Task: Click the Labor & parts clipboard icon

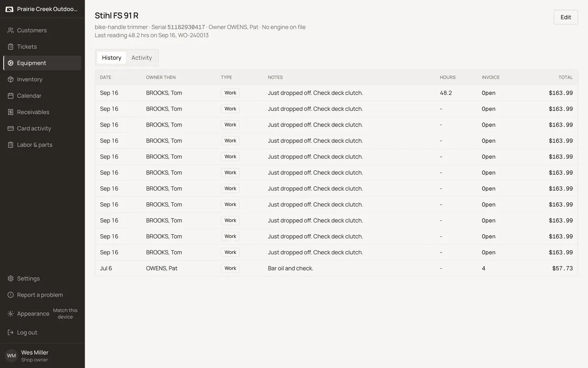Action: (11, 144)
